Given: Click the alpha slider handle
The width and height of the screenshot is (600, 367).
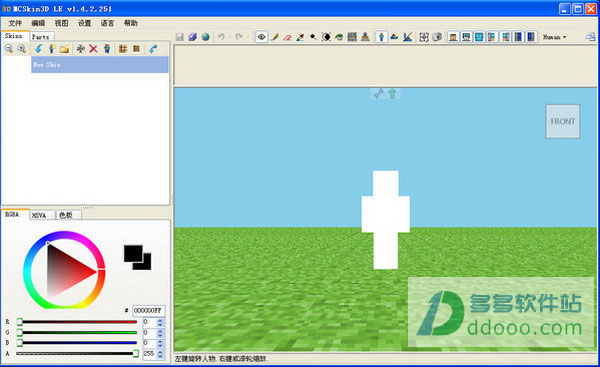Looking at the screenshot, I should [x=135, y=354].
